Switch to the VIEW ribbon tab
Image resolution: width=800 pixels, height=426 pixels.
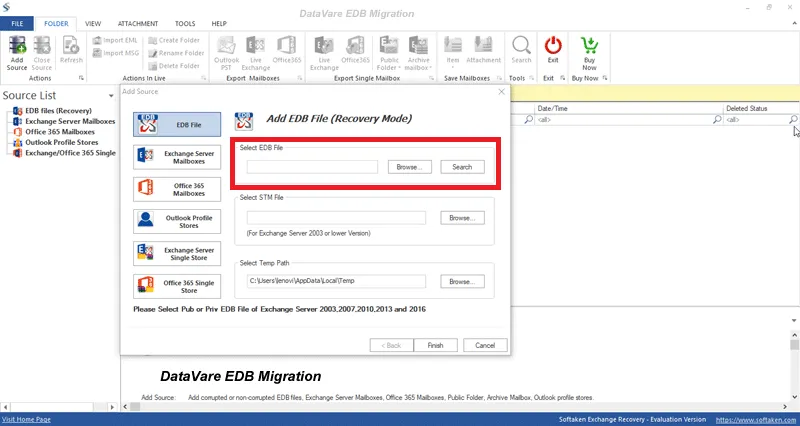tap(93, 23)
